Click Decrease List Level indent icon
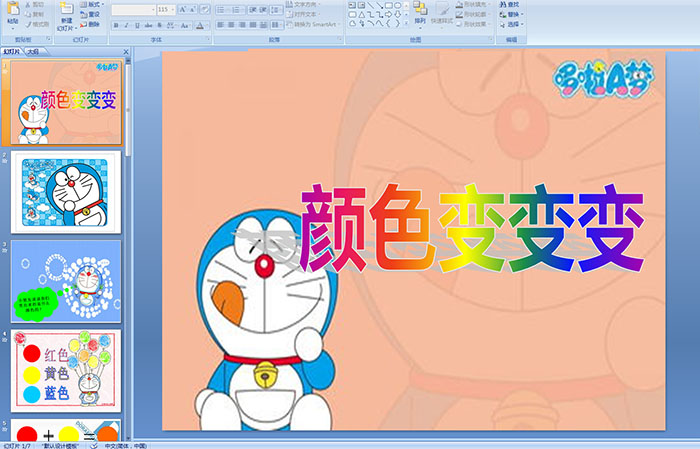This screenshot has width=700, height=449. point(253,10)
